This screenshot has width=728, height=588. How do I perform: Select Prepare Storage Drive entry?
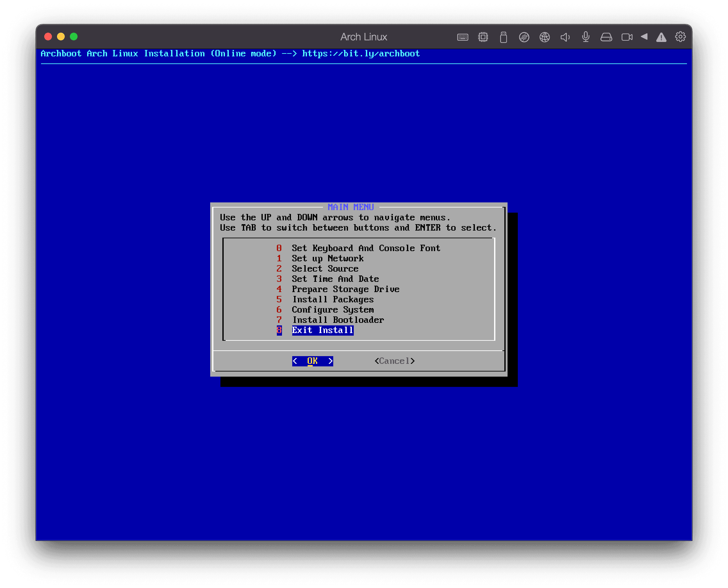[338, 289]
